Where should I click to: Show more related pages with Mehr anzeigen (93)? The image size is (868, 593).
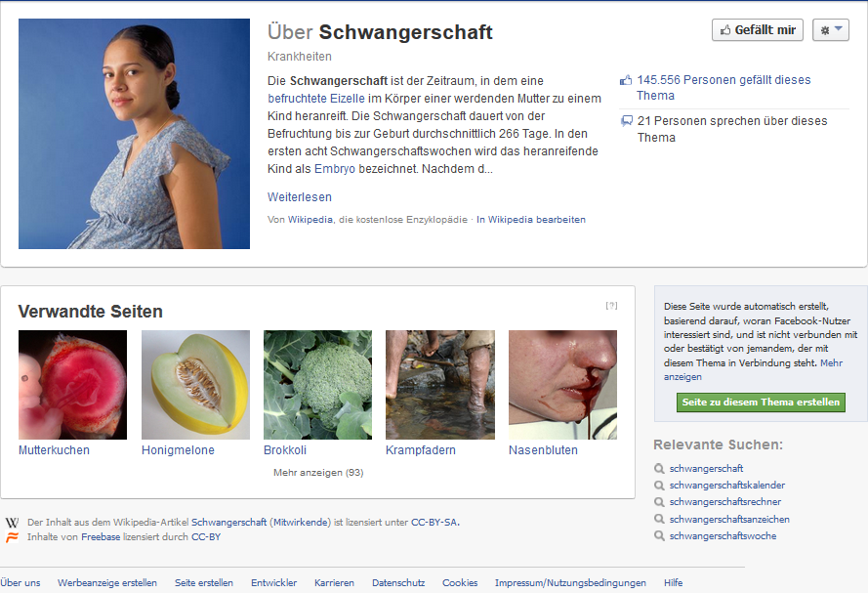(x=318, y=472)
